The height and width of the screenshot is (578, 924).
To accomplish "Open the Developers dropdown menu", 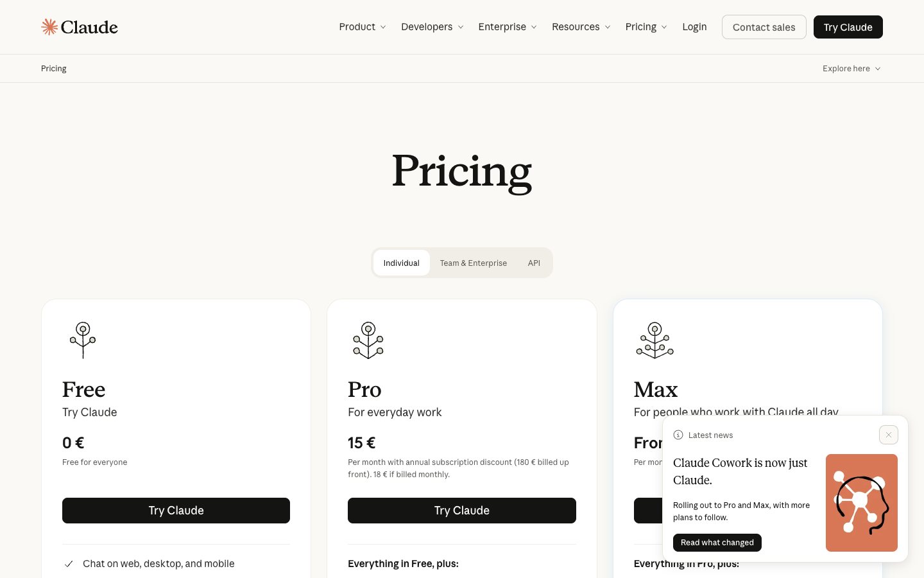I will click(x=432, y=27).
